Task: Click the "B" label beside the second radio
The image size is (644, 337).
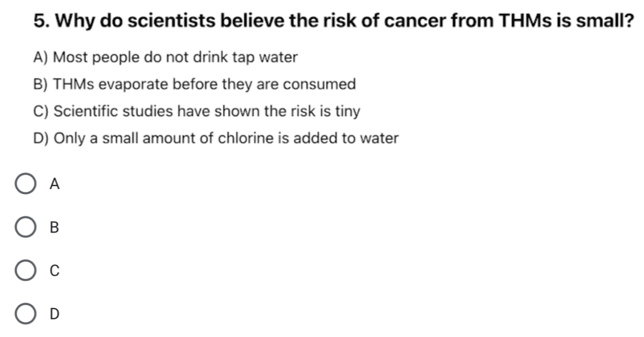Action: (x=55, y=229)
